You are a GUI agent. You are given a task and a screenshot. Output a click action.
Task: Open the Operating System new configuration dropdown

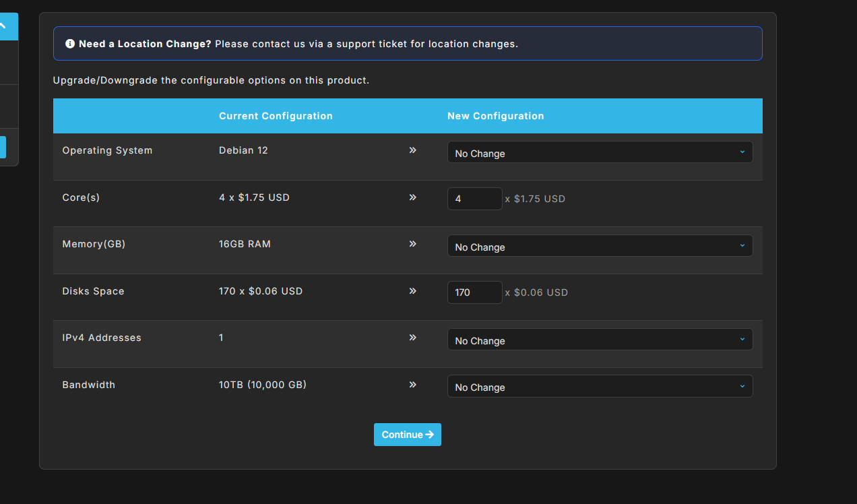point(600,152)
